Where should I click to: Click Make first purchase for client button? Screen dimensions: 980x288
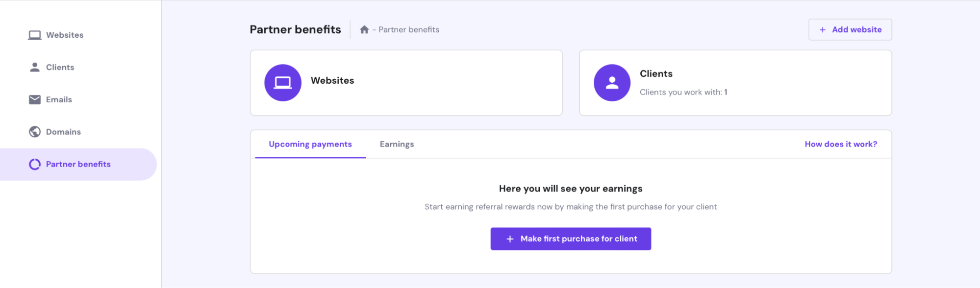pos(571,239)
